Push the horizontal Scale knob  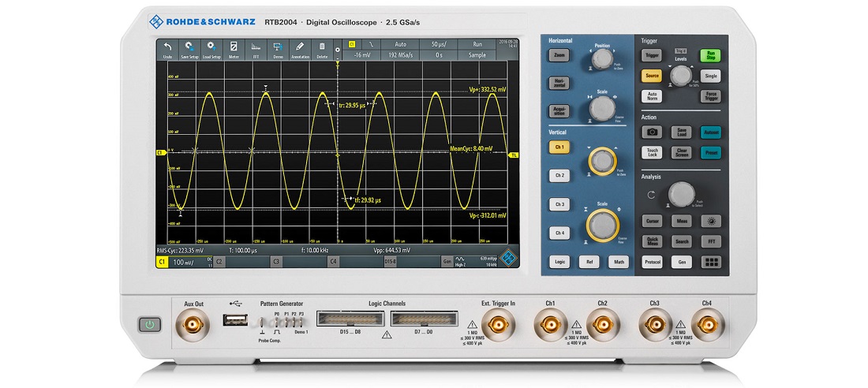coord(602,109)
